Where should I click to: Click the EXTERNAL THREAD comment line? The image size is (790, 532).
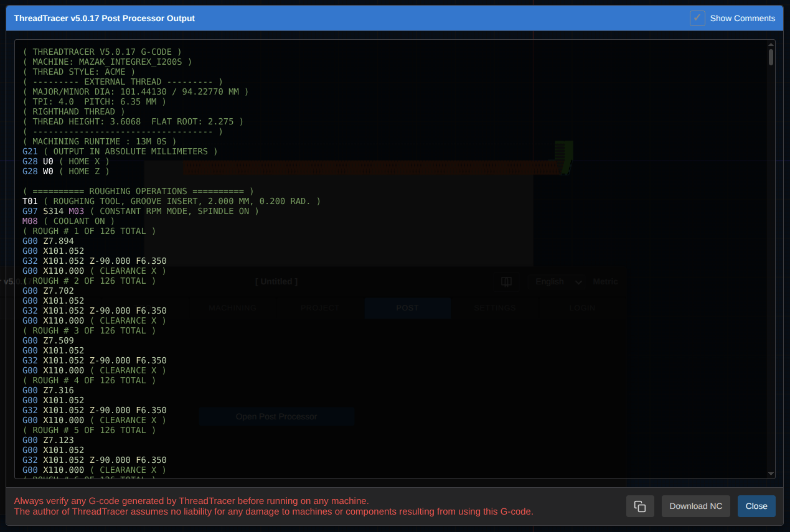[x=123, y=82]
